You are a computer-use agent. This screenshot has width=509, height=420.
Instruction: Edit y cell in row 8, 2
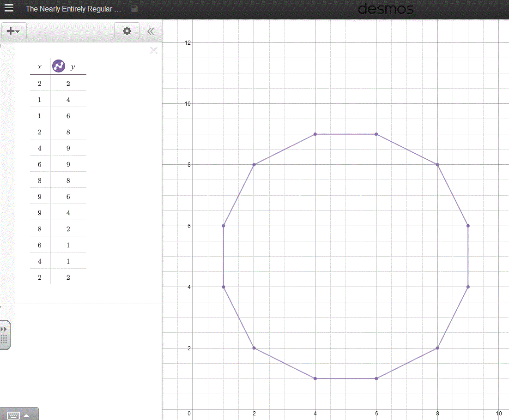pos(68,229)
